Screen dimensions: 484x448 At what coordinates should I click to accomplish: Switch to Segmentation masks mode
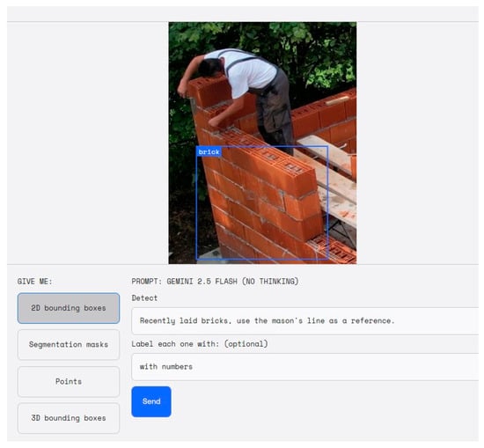[69, 344]
